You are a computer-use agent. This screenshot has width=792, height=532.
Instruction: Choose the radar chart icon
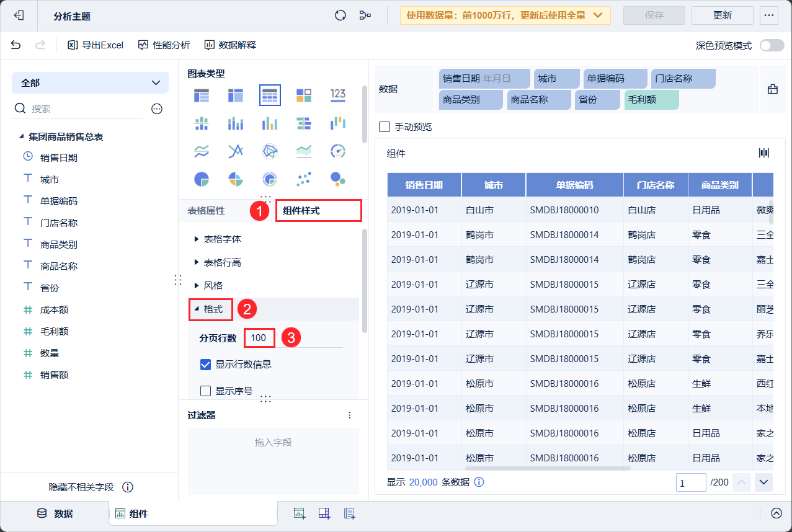coord(270,151)
